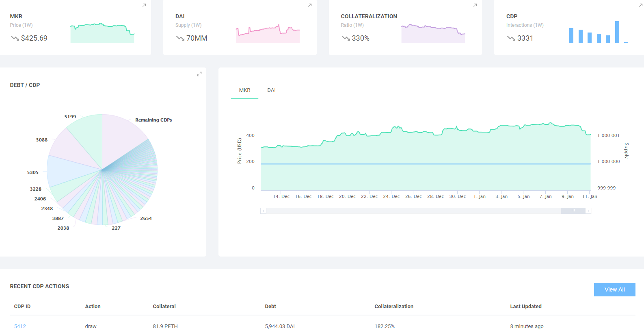
Task: Click the DAI supply value 70MM
Action: pyautogui.click(x=197, y=38)
